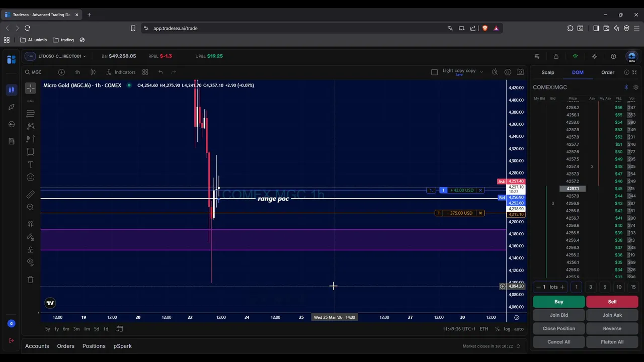Open the emoji icons tool
This screenshot has width=644, height=362.
(30, 177)
